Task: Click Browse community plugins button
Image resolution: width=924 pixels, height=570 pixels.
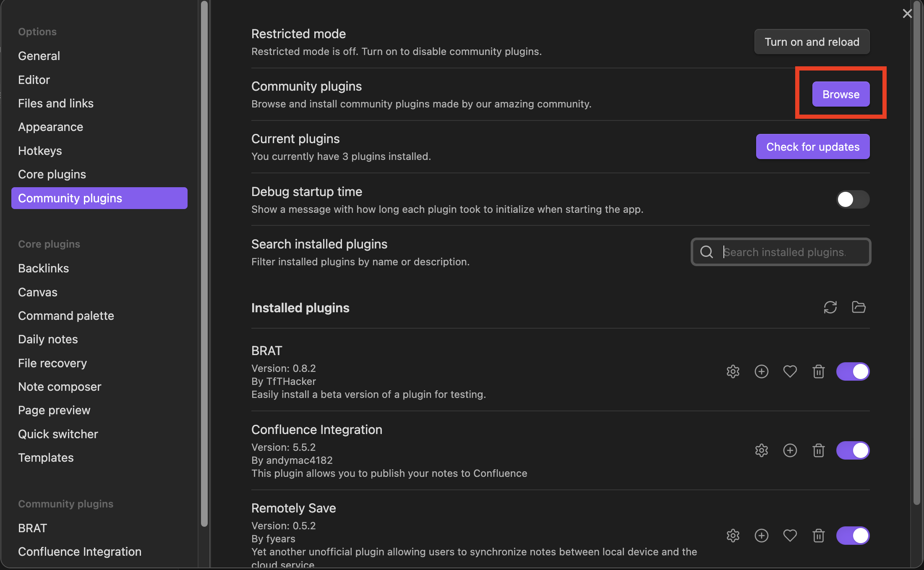Action: click(x=840, y=94)
